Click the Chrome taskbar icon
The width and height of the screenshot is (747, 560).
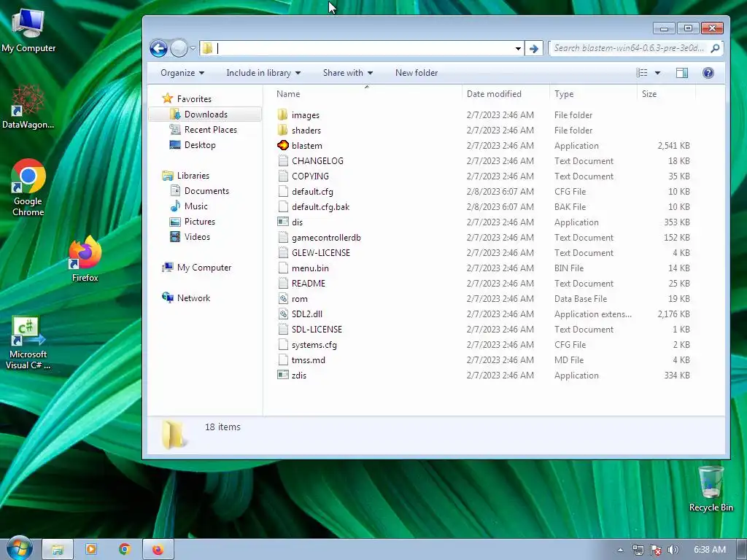pos(124,550)
